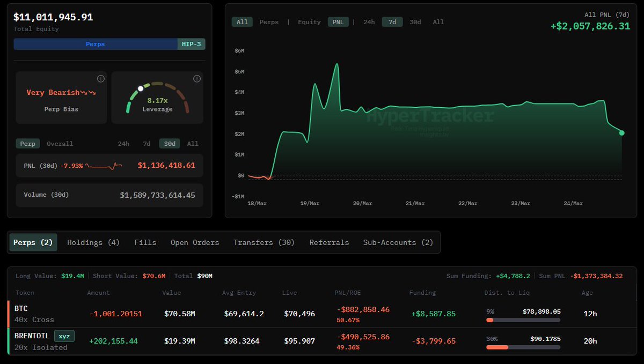
Task: Click the 8.17x leverage gauge
Action: (x=157, y=98)
